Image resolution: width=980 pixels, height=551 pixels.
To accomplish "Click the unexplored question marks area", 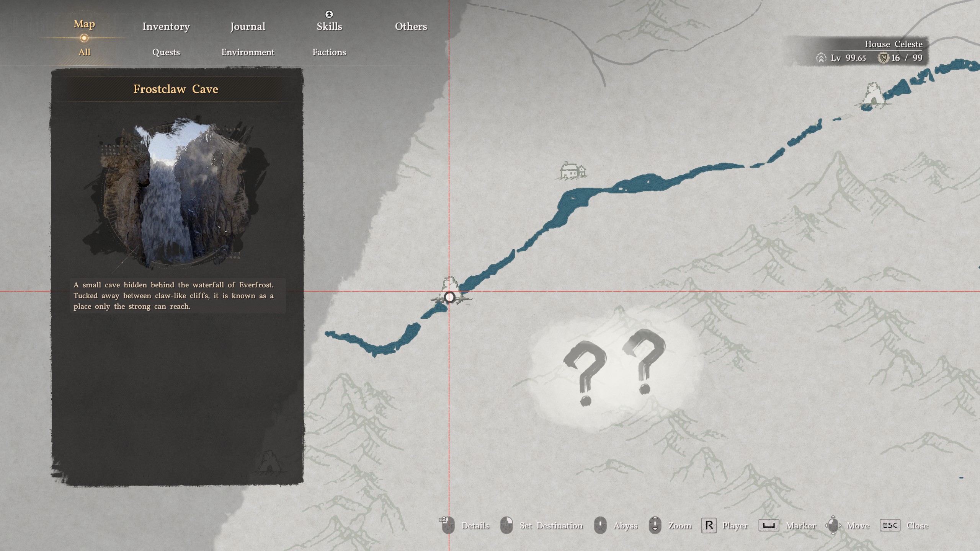I will (615, 370).
